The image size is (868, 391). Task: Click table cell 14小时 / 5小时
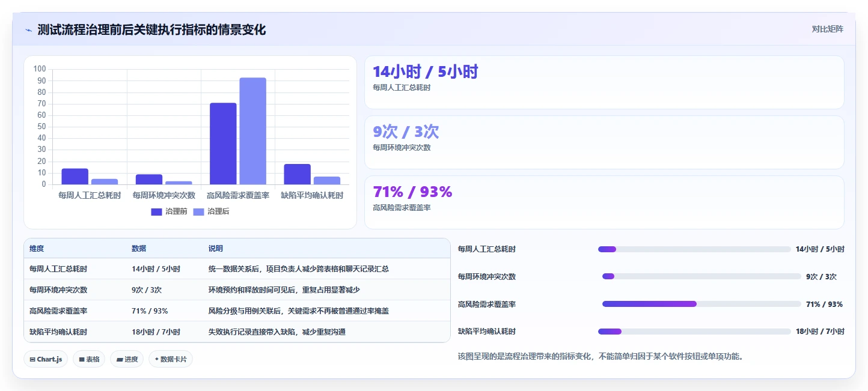156,269
